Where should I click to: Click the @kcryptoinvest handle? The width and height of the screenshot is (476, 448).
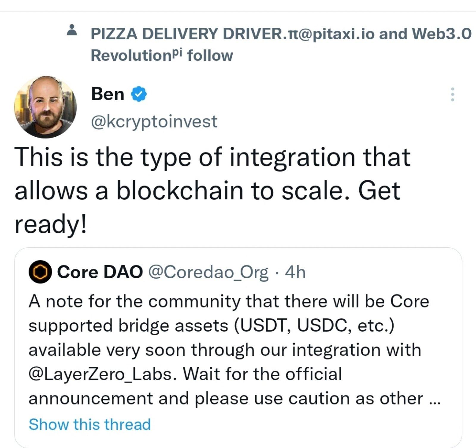[154, 121]
